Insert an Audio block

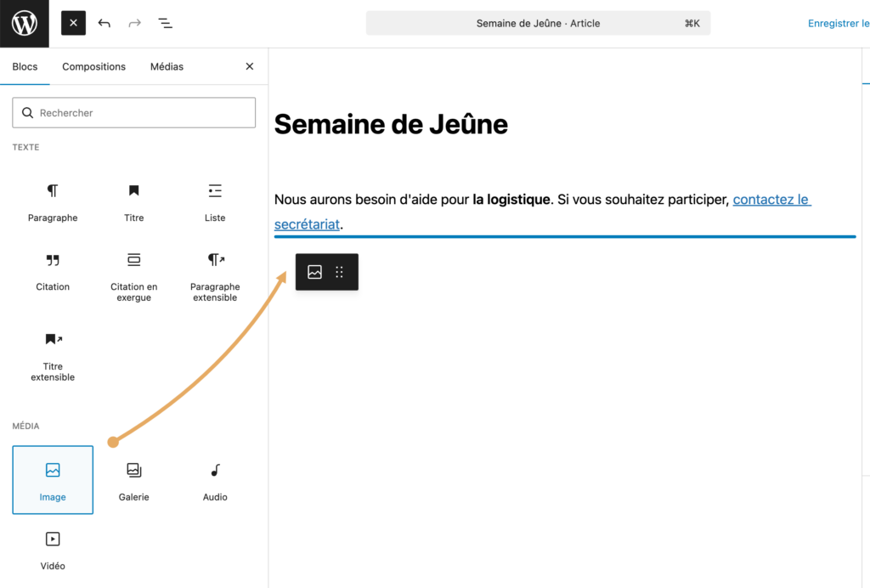(x=215, y=480)
